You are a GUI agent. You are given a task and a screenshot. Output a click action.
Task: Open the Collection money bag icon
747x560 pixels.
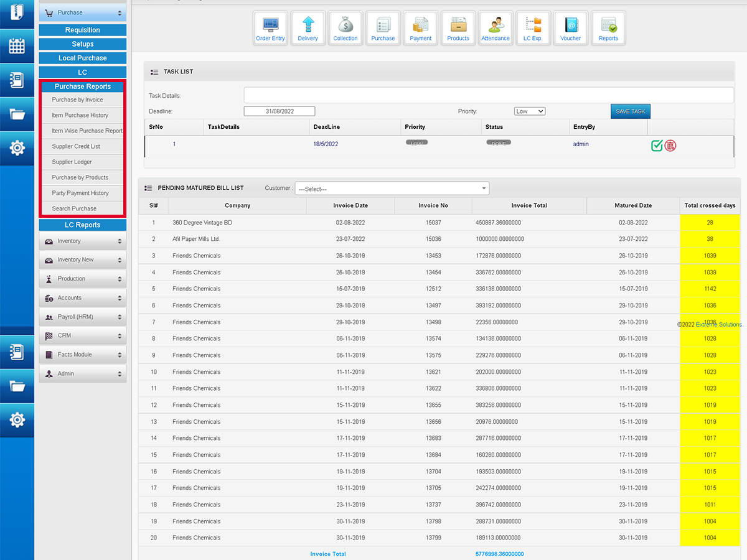pyautogui.click(x=345, y=28)
